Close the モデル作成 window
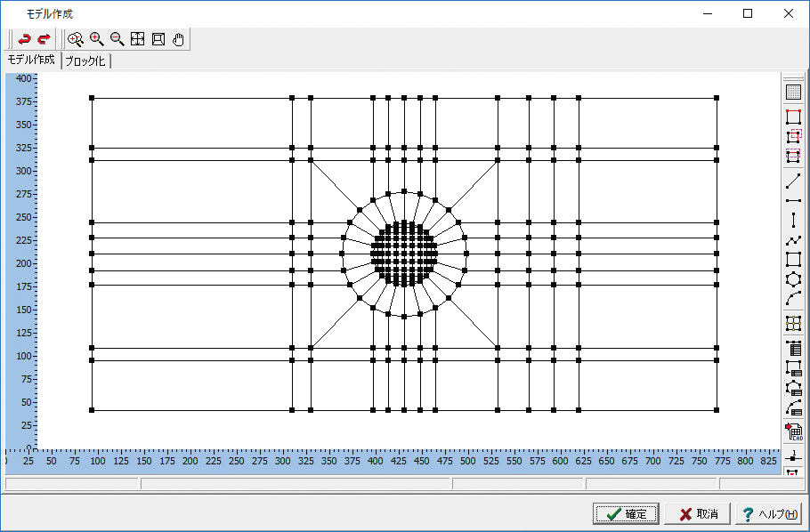This screenshot has height=532, width=810. click(789, 14)
